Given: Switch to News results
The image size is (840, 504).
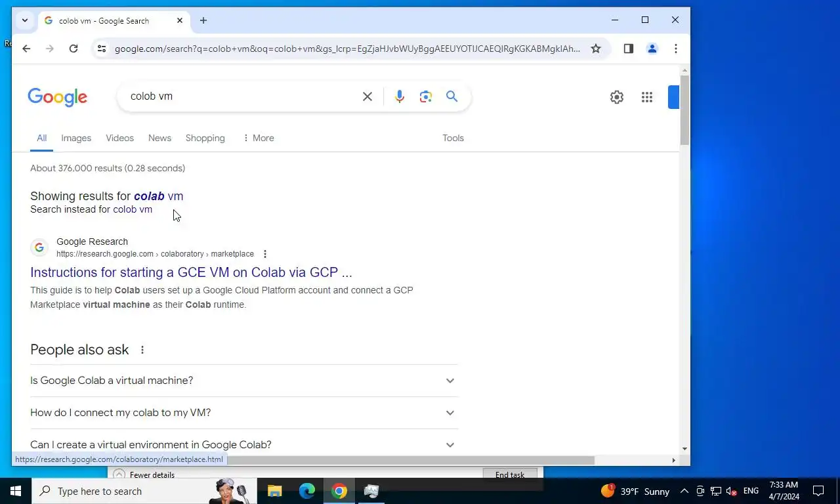Looking at the screenshot, I should (x=159, y=138).
